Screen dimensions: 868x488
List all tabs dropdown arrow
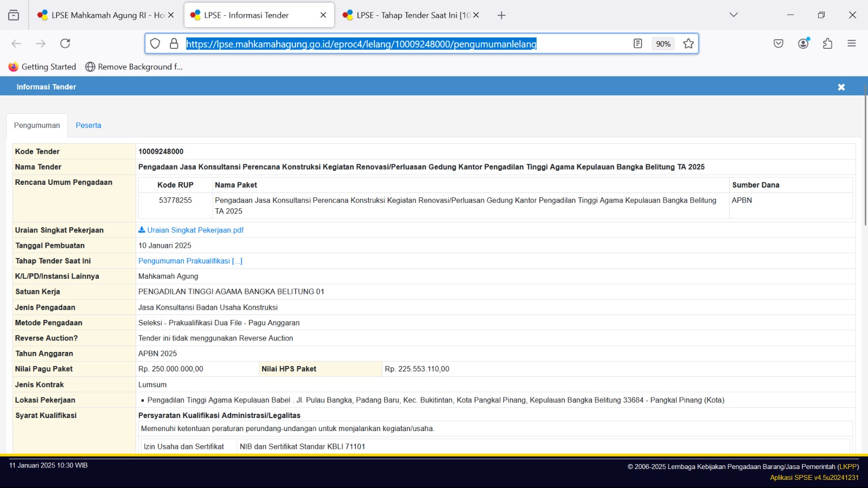pos(733,15)
